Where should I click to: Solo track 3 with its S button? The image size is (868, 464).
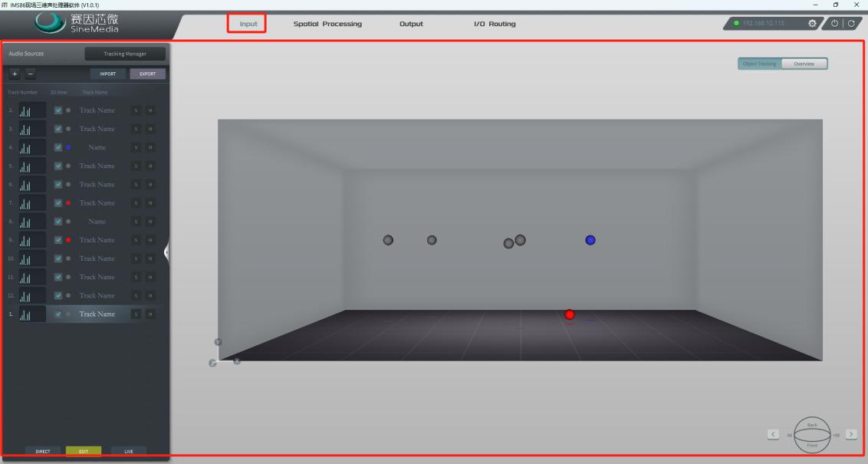coord(136,129)
